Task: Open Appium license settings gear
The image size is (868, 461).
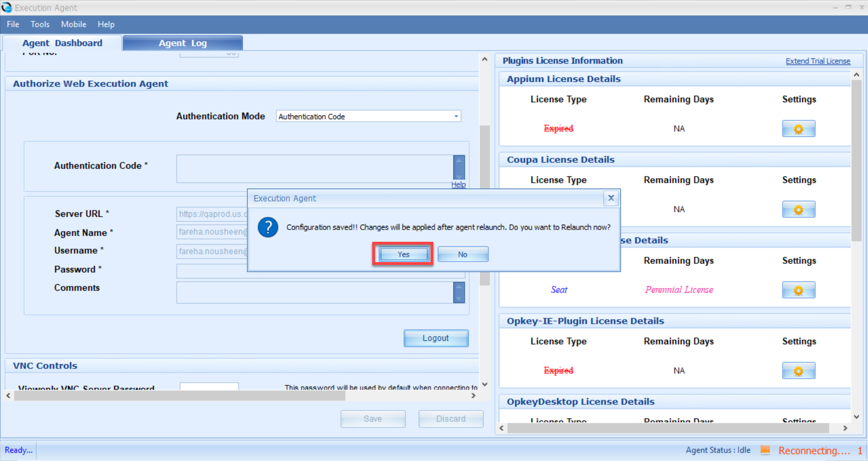Action: click(798, 129)
